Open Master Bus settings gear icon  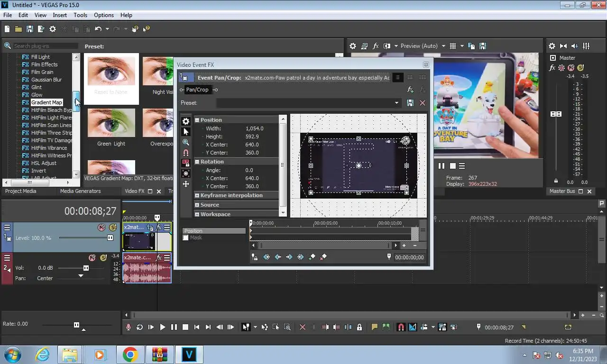[x=552, y=46]
